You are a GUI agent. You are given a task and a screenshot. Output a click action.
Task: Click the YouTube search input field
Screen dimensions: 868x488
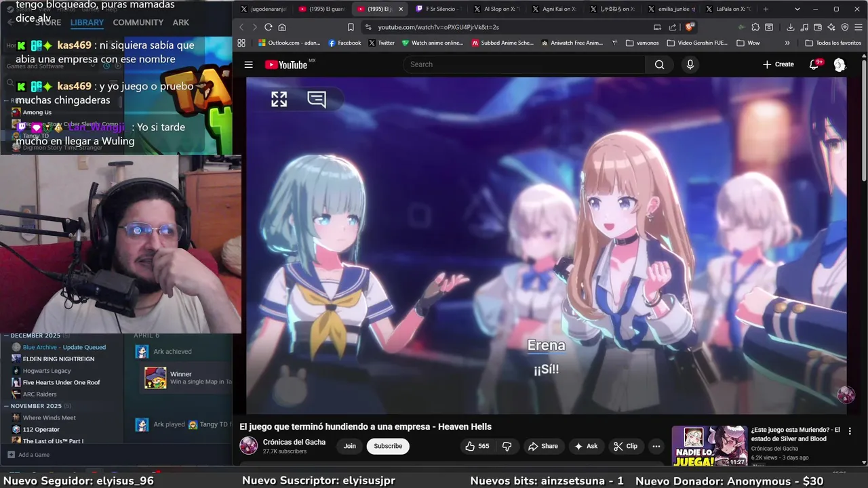click(524, 64)
